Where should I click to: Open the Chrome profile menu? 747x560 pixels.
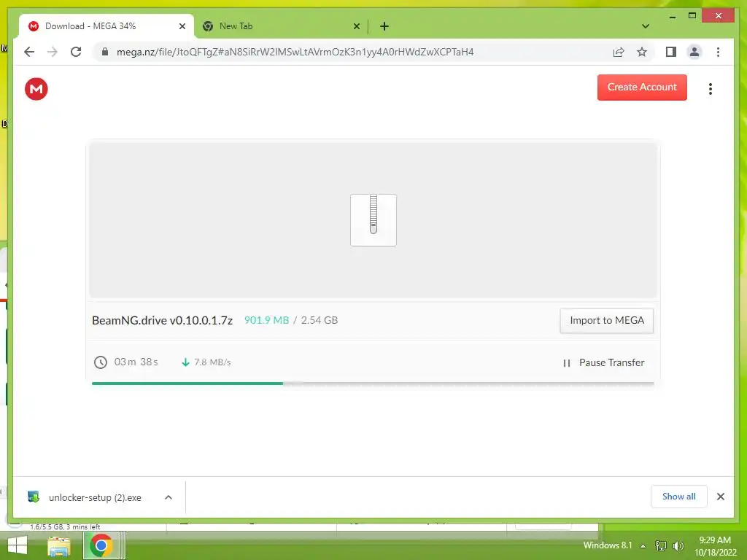(694, 52)
